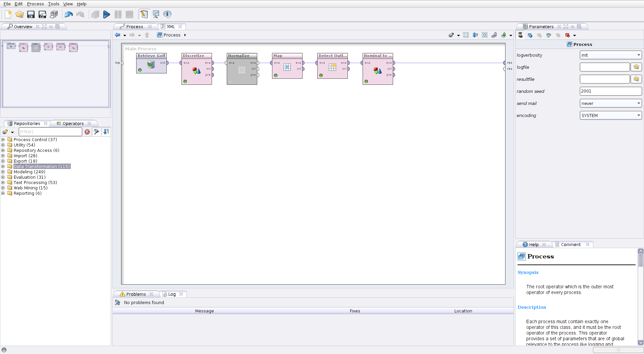Switch to the Results perspective icon
Screen dimensions: 644x354
[x=156, y=14]
